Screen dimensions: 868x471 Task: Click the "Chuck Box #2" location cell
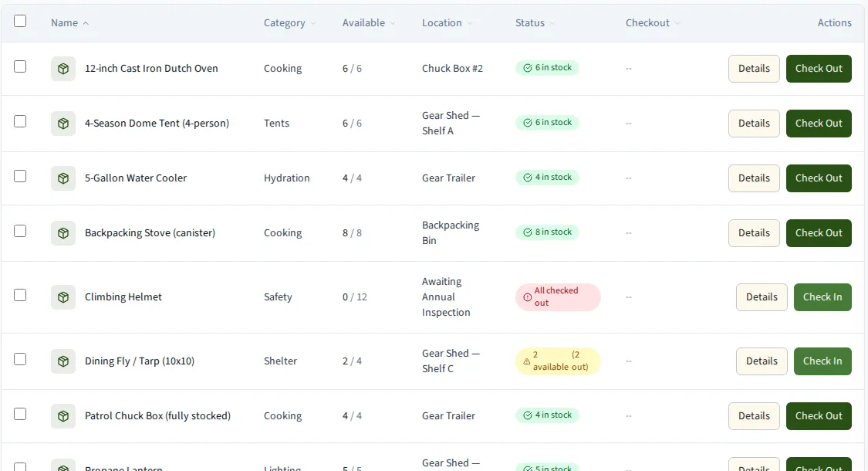click(452, 69)
